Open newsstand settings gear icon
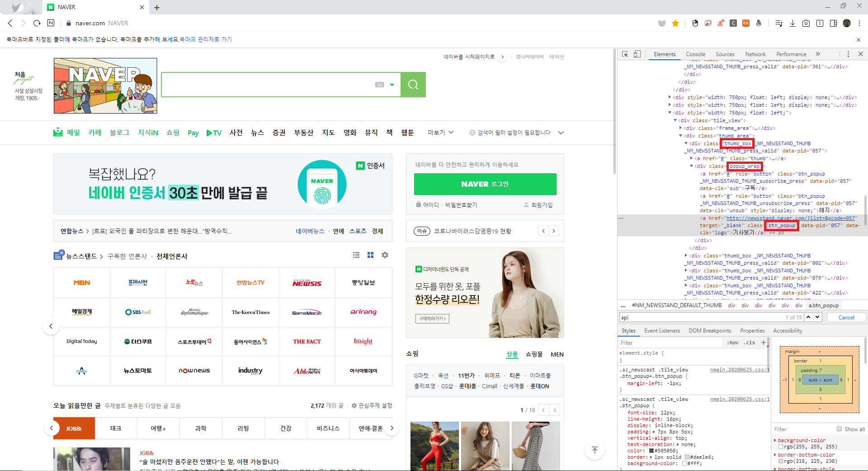 tap(385, 255)
